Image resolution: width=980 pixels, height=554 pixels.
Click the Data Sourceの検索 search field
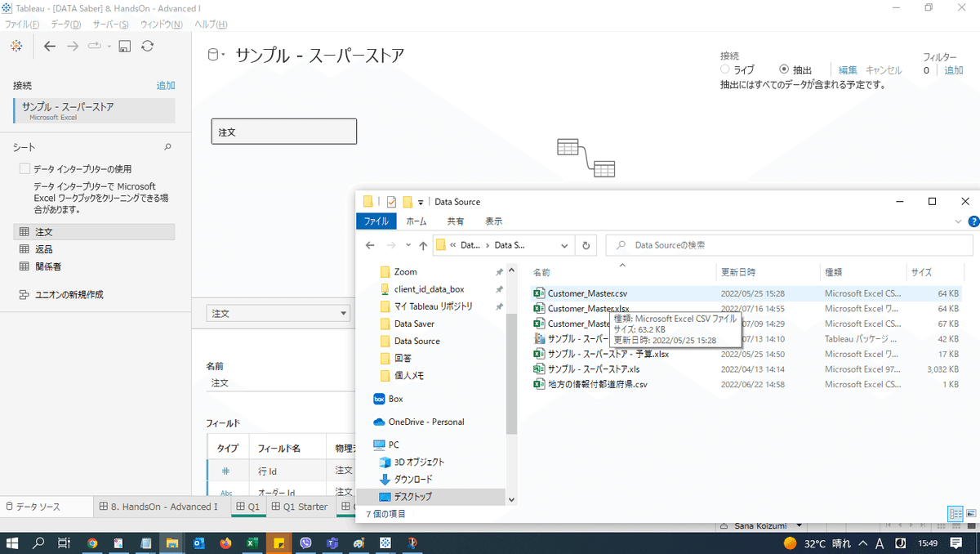point(789,245)
